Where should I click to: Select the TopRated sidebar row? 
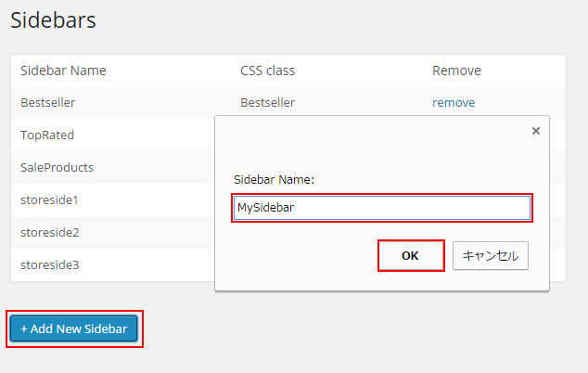tap(47, 135)
